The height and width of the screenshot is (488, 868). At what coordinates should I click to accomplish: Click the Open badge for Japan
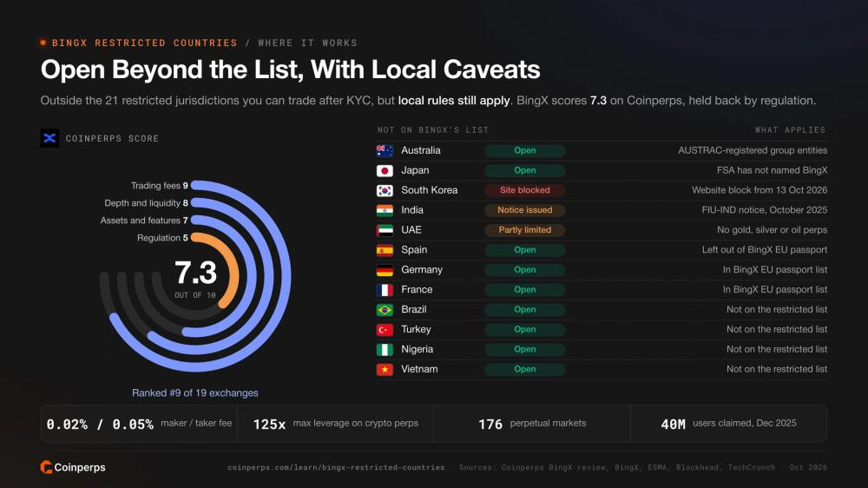coord(525,170)
